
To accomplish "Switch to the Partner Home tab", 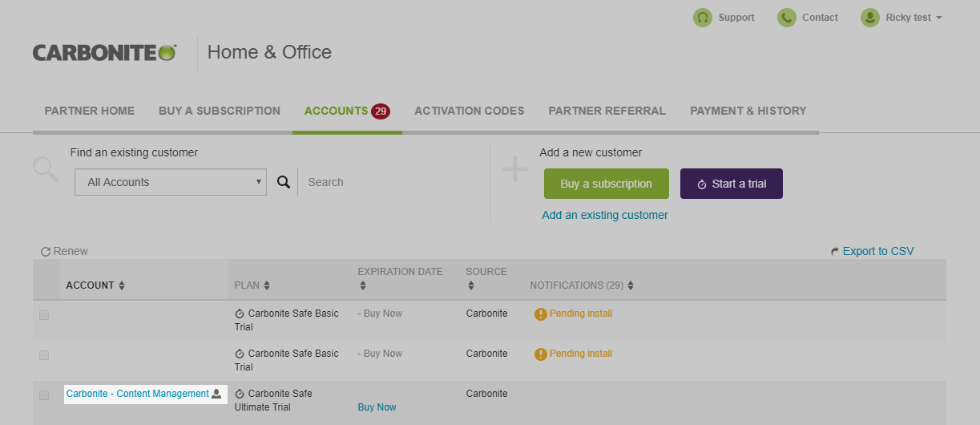I will click(90, 111).
